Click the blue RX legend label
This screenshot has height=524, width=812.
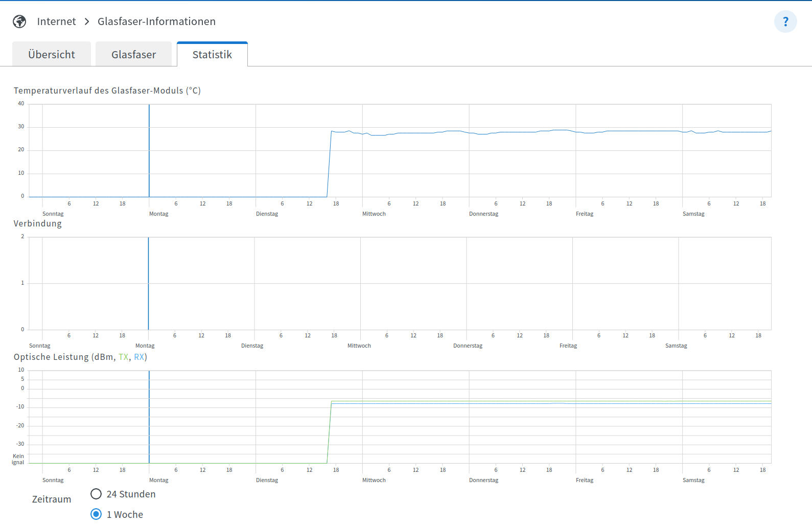139,357
